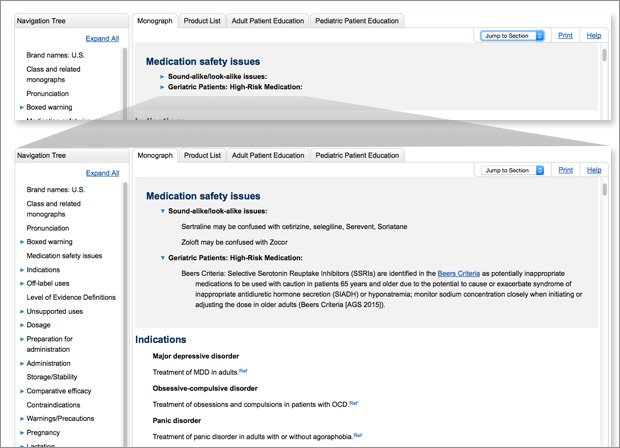Click the Preparation for administration arrow icon
This screenshot has width=620, height=448.
pyautogui.click(x=21, y=339)
